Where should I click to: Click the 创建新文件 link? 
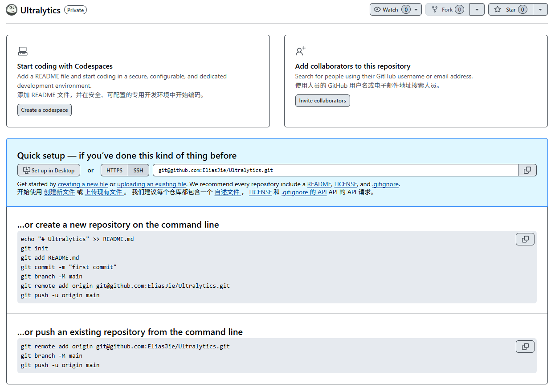tap(59, 192)
